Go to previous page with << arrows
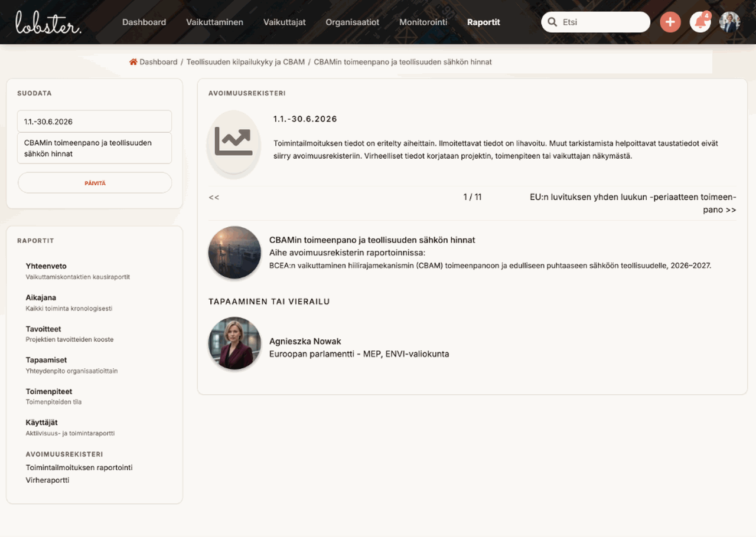 coord(214,197)
